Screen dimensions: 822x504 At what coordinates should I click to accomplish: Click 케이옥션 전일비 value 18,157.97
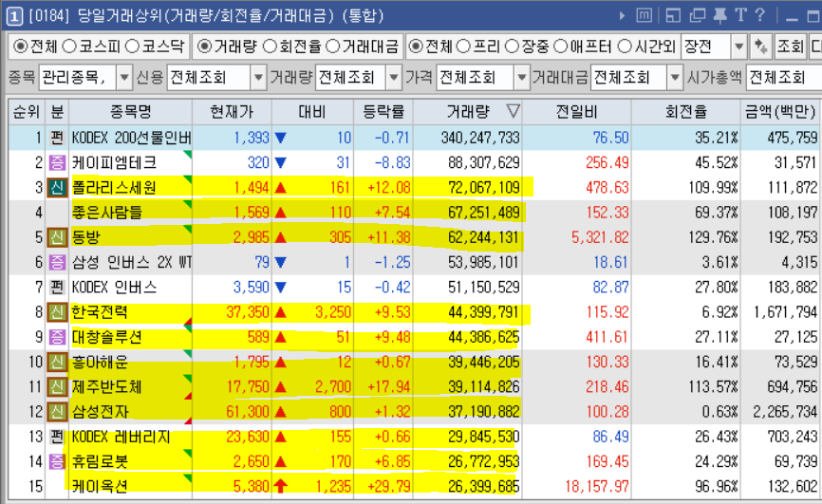pos(597,487)
